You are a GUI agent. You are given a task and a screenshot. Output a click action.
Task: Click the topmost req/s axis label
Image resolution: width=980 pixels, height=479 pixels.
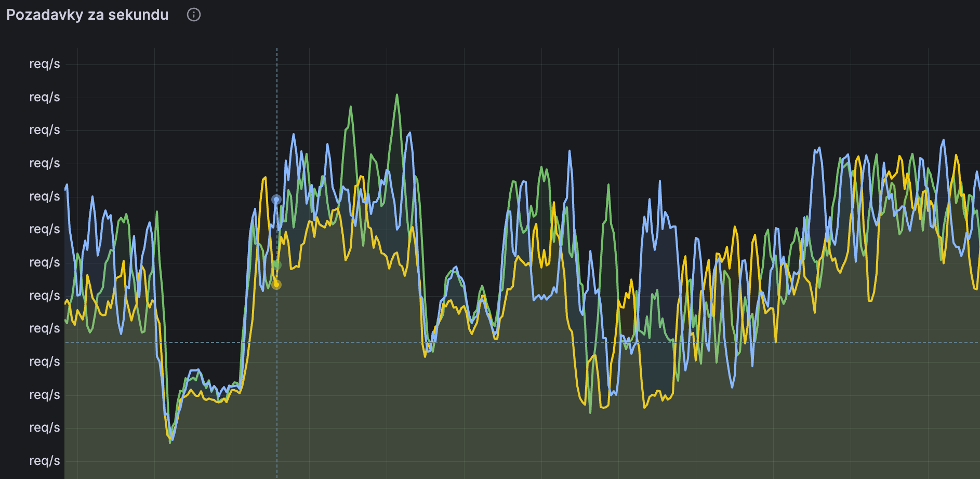[x=45, y=64]
